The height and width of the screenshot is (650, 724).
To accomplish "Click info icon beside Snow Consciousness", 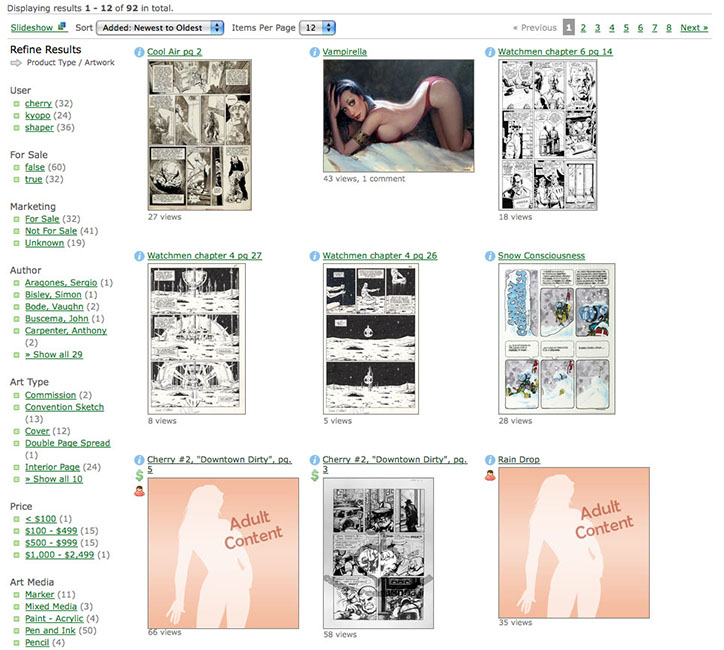I will coord(490,256).
